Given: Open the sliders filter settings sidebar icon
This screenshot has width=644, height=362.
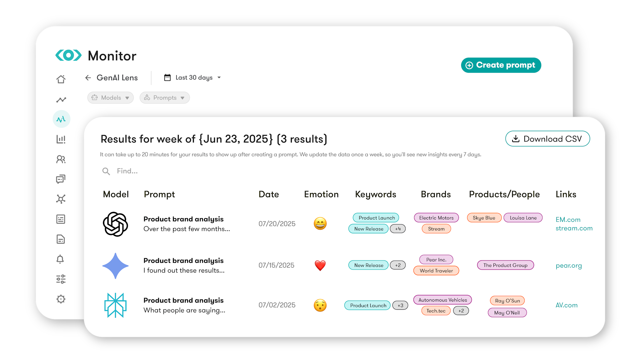Looking at the screenshot, I should (61, 279).
